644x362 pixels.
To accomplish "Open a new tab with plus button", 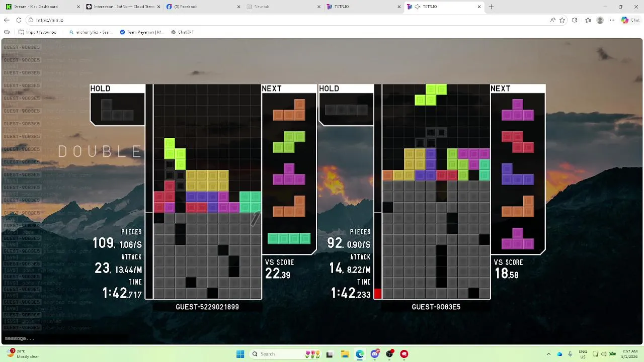I will pyautogui.click(x=491, y=7).
